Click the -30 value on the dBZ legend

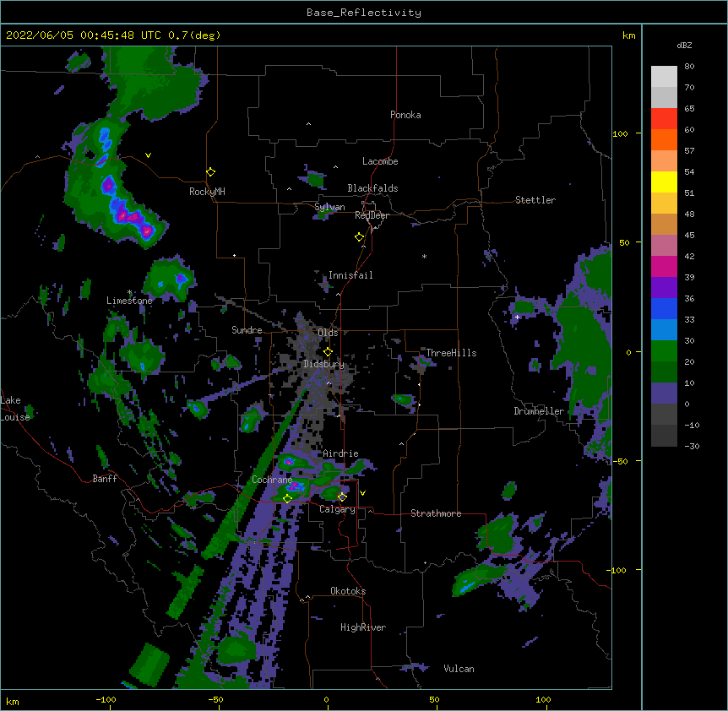pos(692,446)
